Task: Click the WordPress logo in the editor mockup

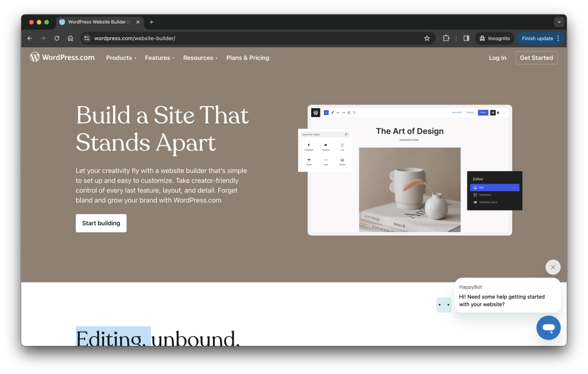Action: (315, 113)
